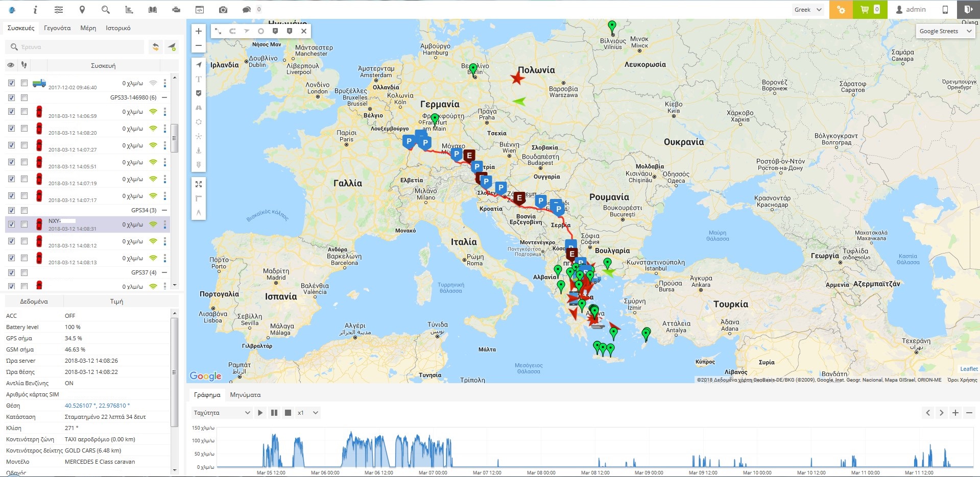Click the reload devices arrows button
The height and width of the screenshot is (477, 980).
[x=156, y=47]
